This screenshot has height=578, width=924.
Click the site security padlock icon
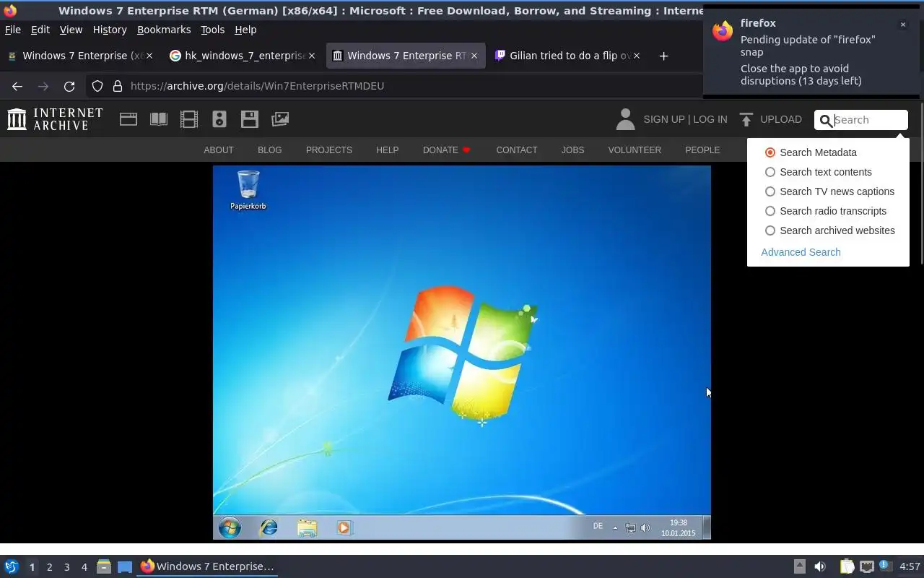pos(117,86)
